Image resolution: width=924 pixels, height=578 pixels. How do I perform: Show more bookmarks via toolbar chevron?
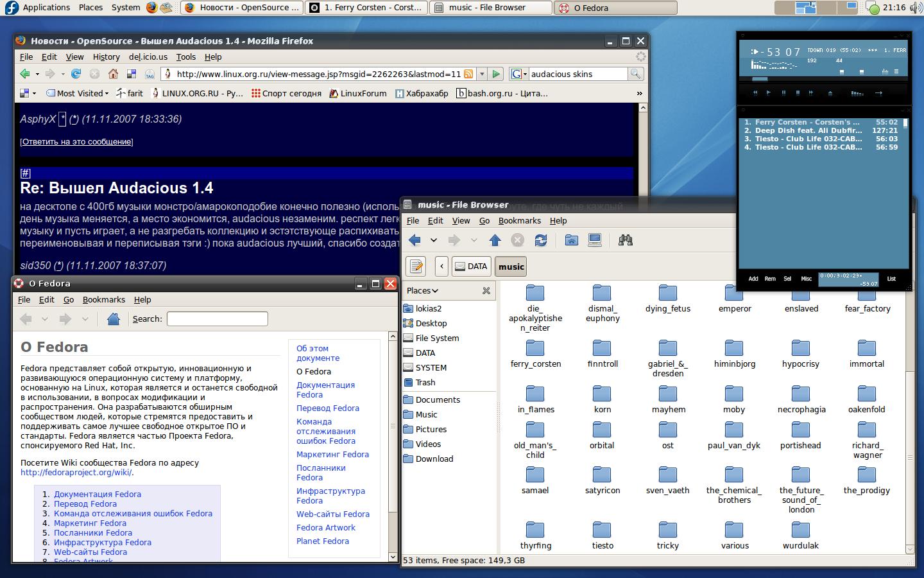tap(639, 93)
